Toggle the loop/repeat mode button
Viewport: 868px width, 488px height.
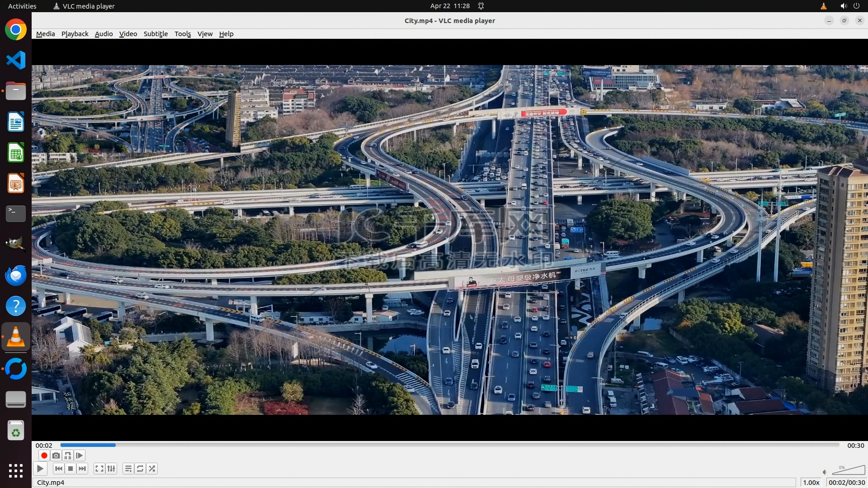(140, 469)
